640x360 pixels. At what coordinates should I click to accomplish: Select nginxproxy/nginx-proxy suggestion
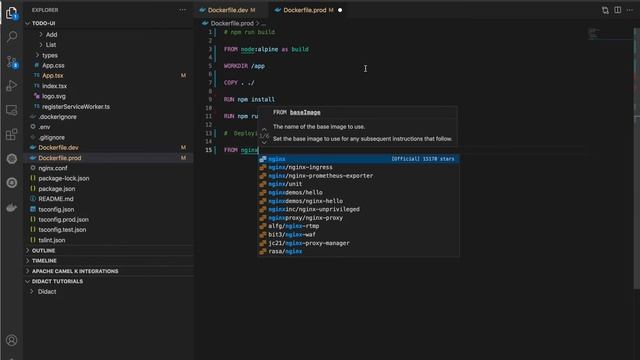[358, 218]
